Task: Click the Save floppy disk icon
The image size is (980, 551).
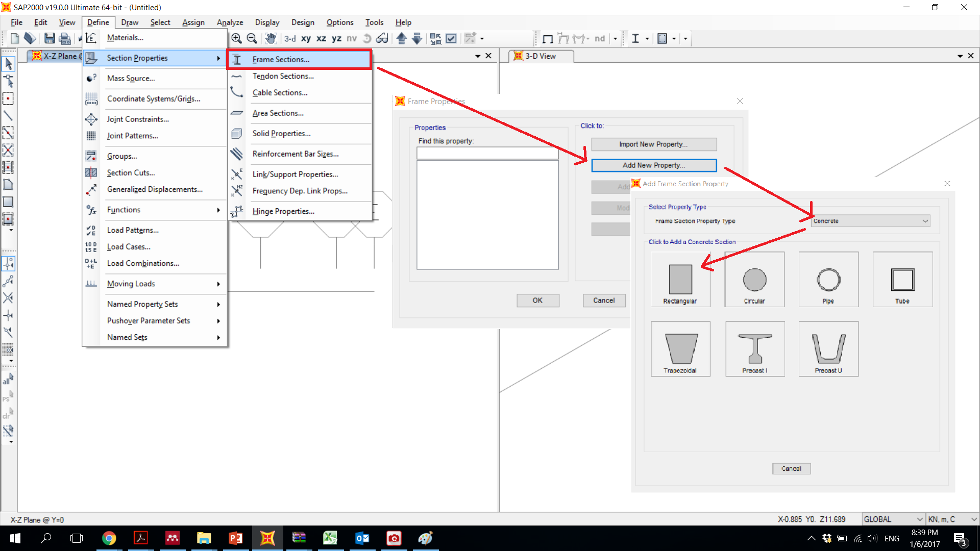Action: pyautogui.click(x=50, y=38)
